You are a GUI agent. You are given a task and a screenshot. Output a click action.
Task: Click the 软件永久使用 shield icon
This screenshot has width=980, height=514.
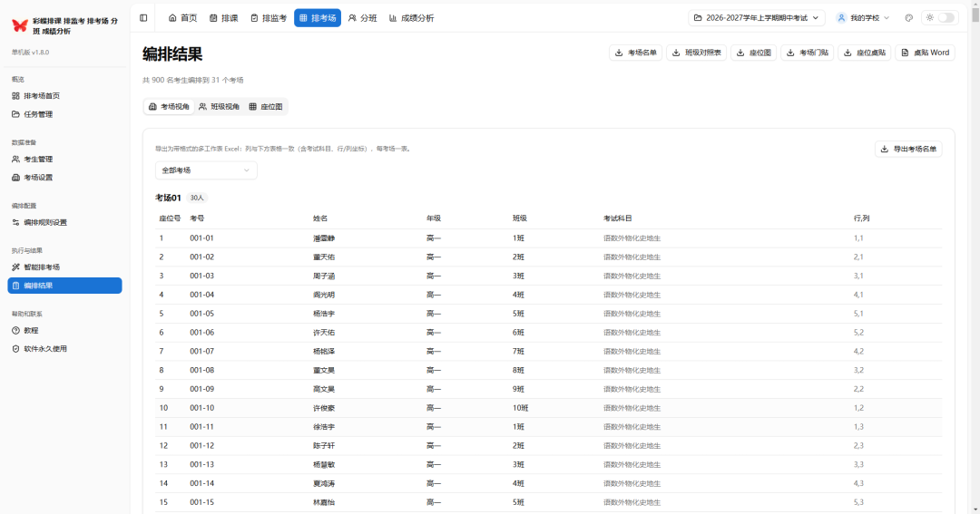point(15,349)
